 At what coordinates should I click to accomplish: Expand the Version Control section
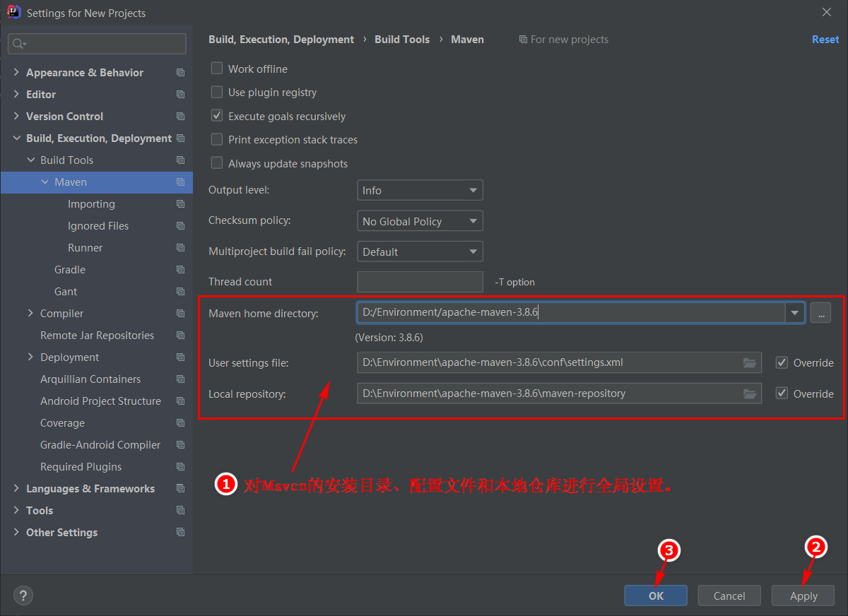(16, 117)
